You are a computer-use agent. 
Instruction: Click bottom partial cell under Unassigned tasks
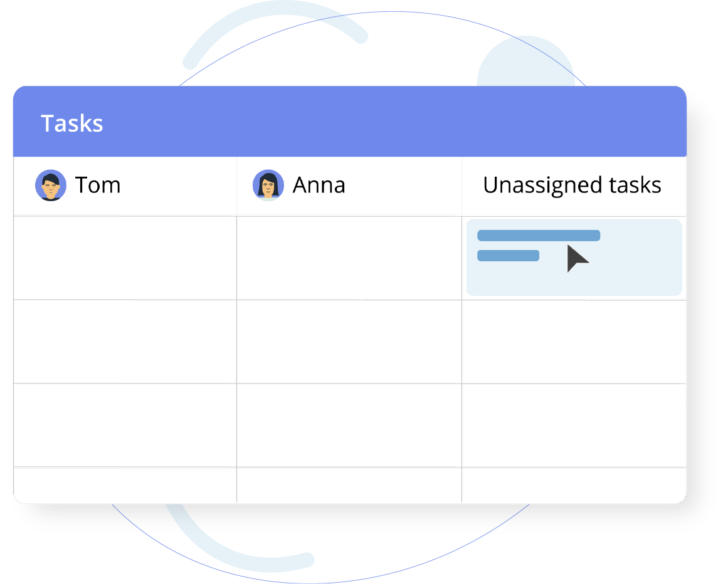[574, 484]
